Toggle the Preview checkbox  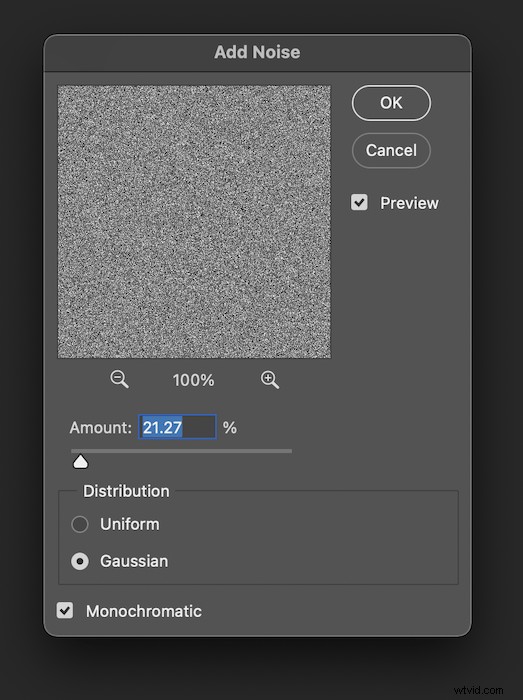pos(359,202)
